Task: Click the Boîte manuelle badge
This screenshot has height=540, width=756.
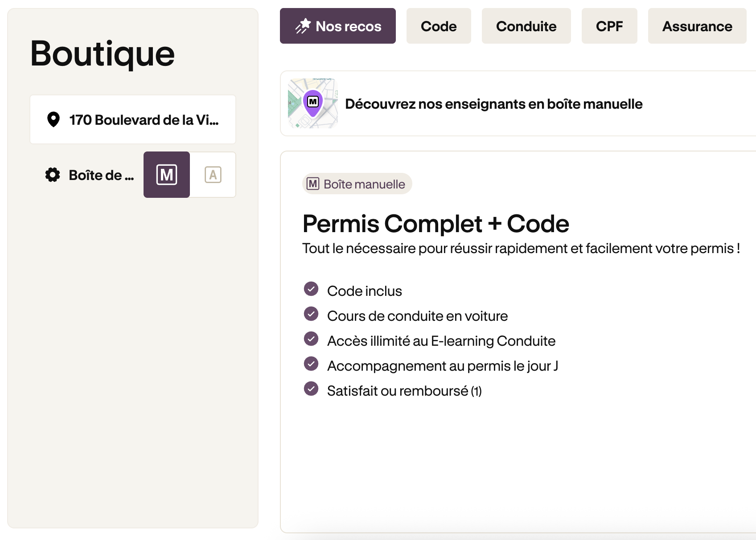Action: [x=357, y=184]
